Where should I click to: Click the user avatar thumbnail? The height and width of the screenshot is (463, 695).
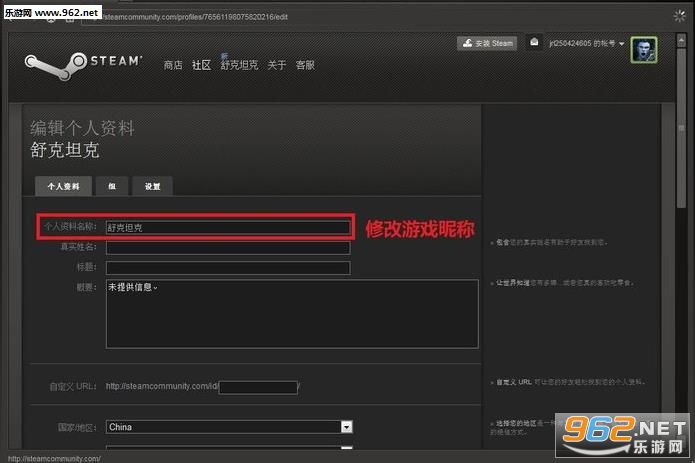644,50
